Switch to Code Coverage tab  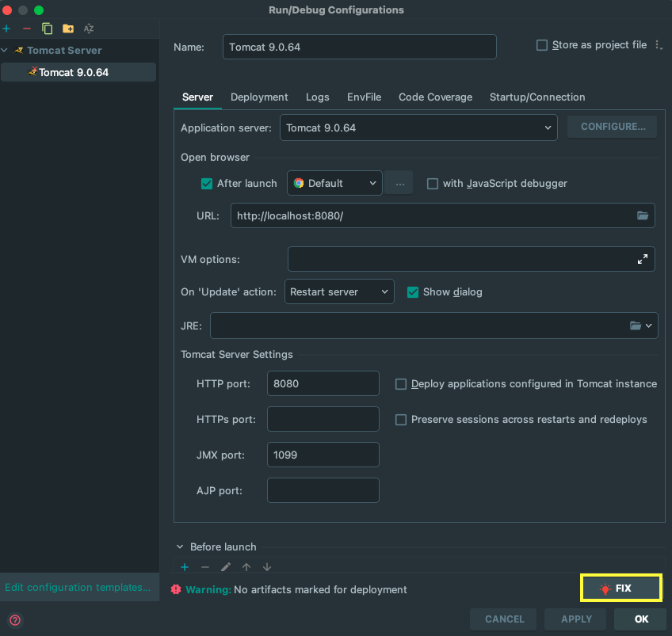click(435, 97)
